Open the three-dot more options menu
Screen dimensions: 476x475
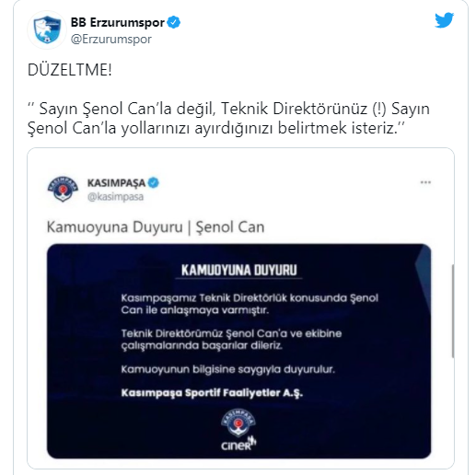425,182
